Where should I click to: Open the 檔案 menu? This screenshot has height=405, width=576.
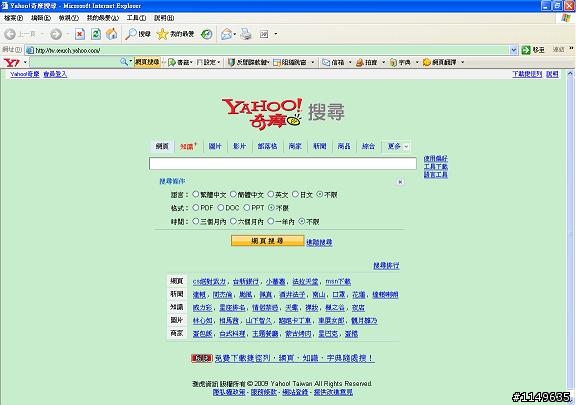14,18
